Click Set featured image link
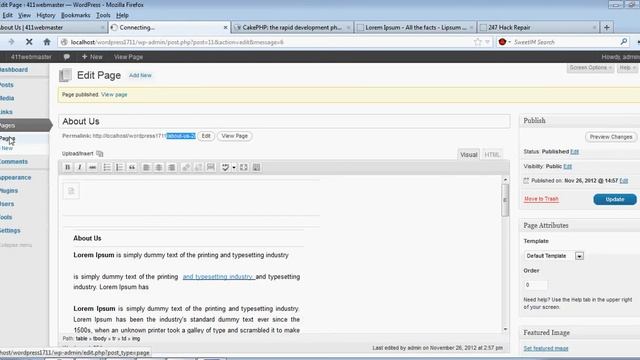 tap(546, 349)
